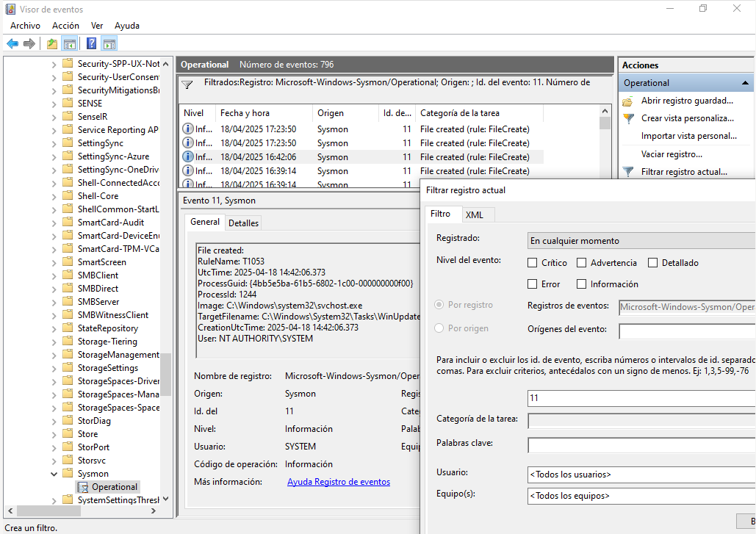Click the Crear vista personalizada funnel icon
This screenshot has width=756, height=534.
coord(627,118)
